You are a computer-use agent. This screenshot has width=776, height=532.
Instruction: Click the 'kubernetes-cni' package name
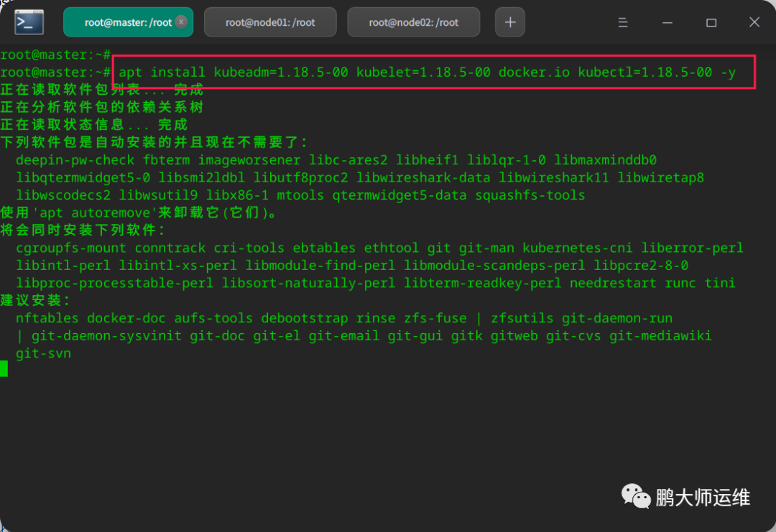coord(578,248)
